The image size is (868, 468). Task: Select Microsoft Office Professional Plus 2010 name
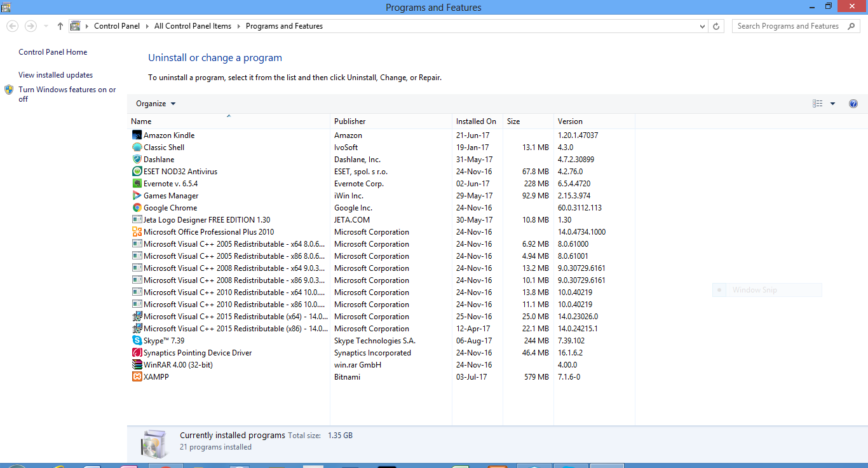(209, 231)
